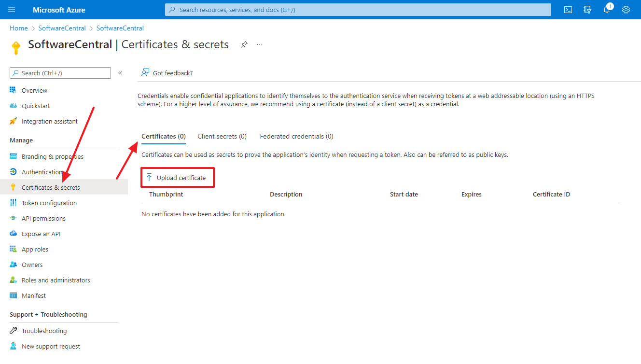Focus the top Azure search bar

click(358, 10)
